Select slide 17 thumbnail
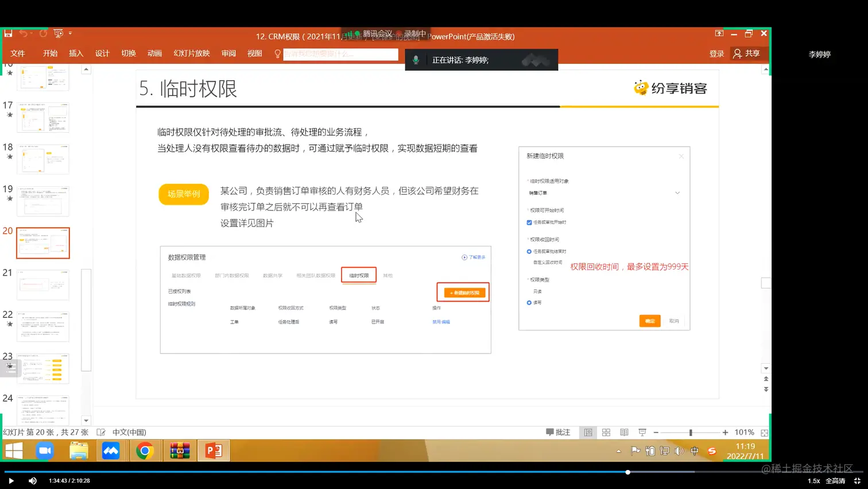This screenshot has height=489, width=868. 43,117
